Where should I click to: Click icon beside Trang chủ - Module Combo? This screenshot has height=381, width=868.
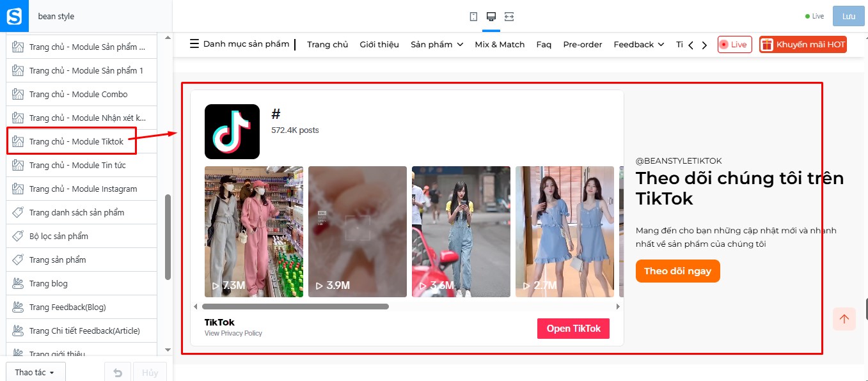coord(19,94)
